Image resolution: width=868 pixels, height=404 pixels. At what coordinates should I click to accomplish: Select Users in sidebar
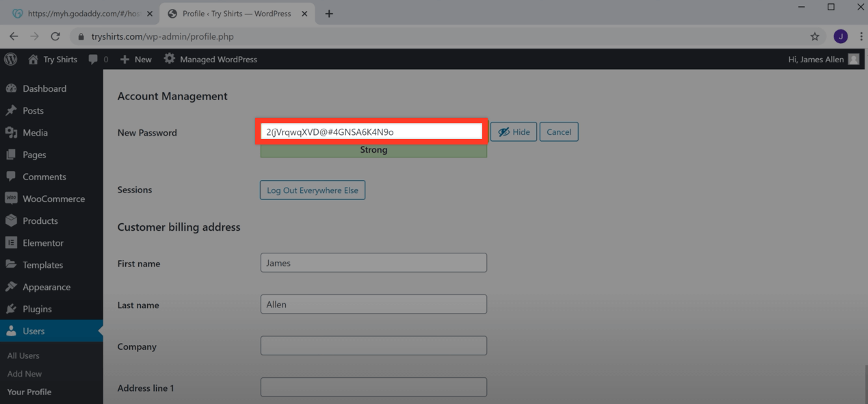pos(51,331)
